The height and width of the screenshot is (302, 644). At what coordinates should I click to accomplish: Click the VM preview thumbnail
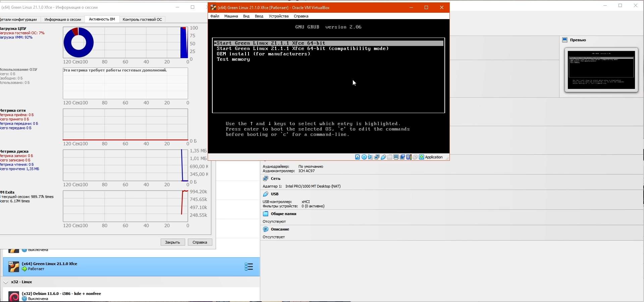pyautogui.click(x=601, y=70)
